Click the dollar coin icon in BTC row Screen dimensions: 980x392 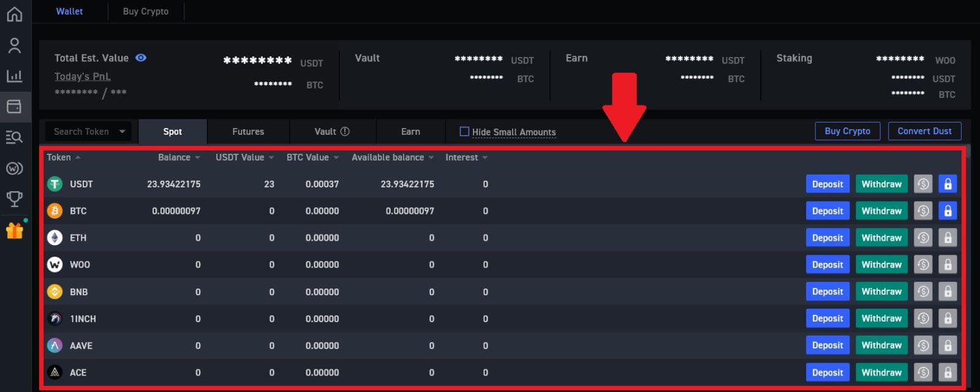click(x=923, y=211)
